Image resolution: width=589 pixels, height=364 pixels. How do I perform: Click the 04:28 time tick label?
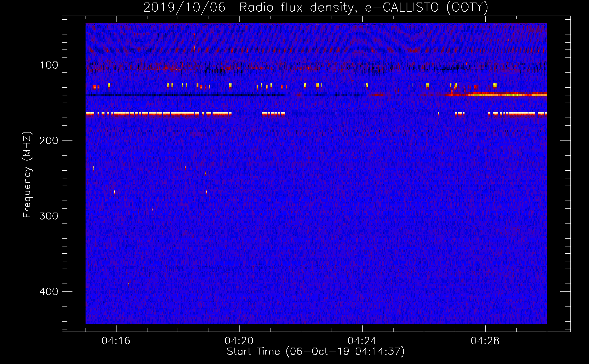coord(485,341)
